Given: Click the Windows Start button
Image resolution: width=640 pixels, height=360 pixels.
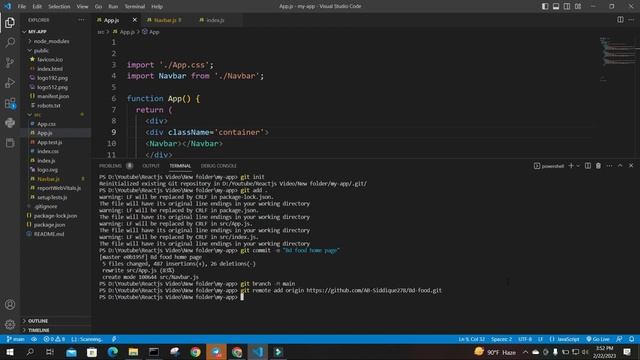Looking at the screenshot, I should pos(10,352).
